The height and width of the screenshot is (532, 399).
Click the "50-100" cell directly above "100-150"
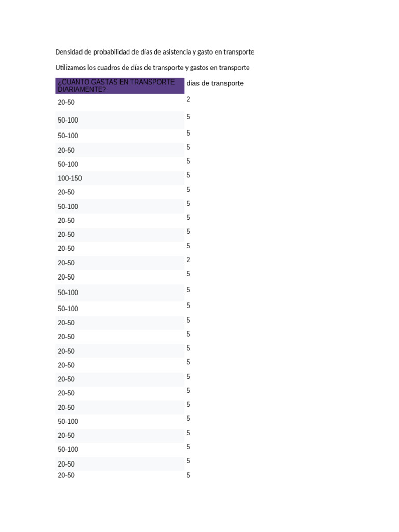(68, 164)
